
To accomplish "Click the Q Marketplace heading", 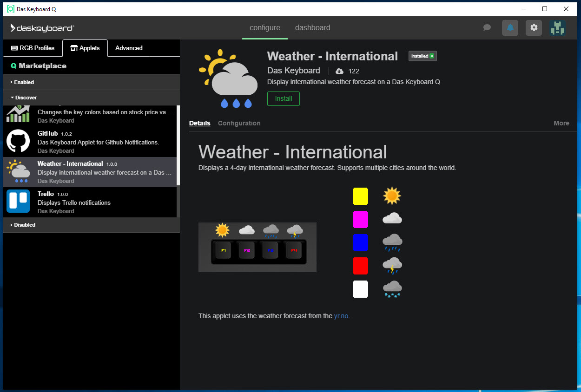I will 39,66.
